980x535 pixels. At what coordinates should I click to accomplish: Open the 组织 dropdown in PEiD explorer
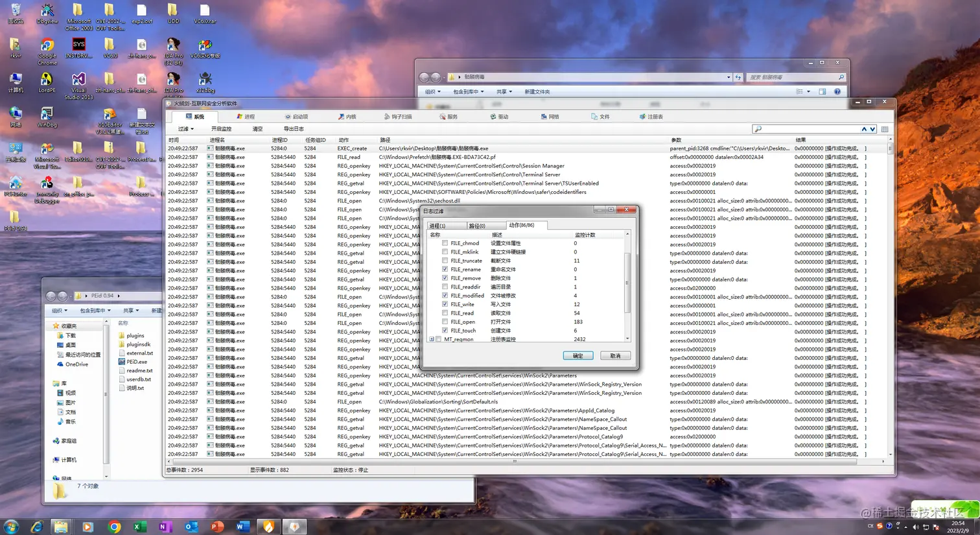60,311
